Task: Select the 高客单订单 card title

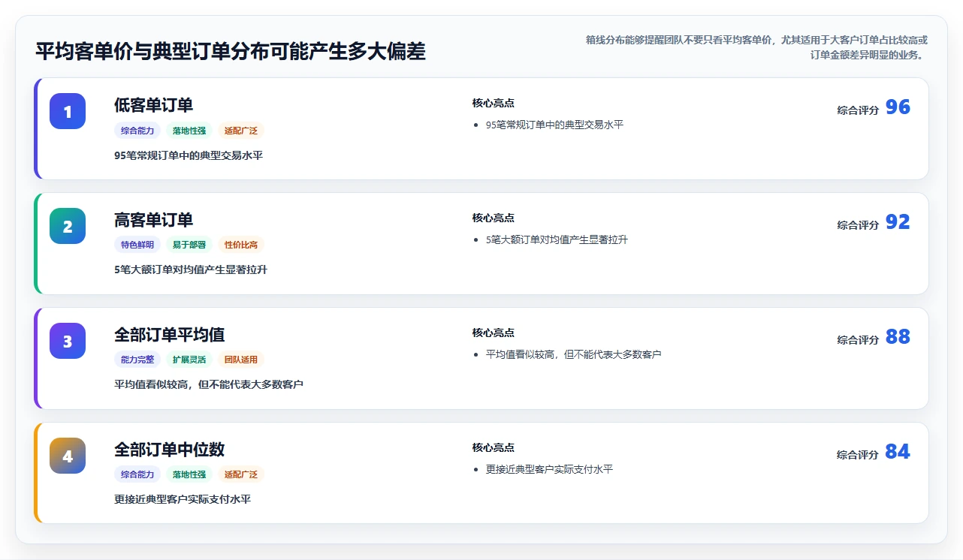Action: click(x=153, y=220)
